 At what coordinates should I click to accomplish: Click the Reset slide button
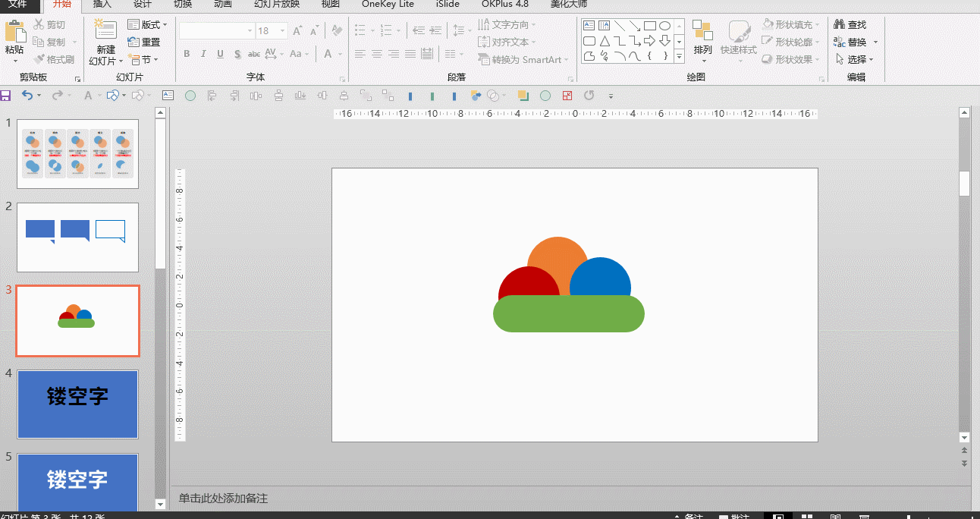coord(144,42)
